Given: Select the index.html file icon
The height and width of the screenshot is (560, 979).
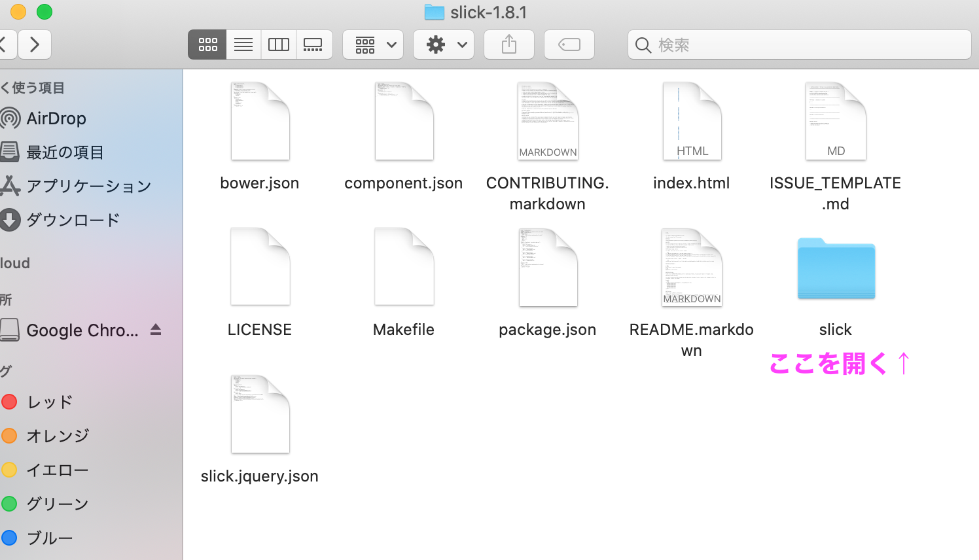Looking at the screenshot, I should (x=692, y=121).
